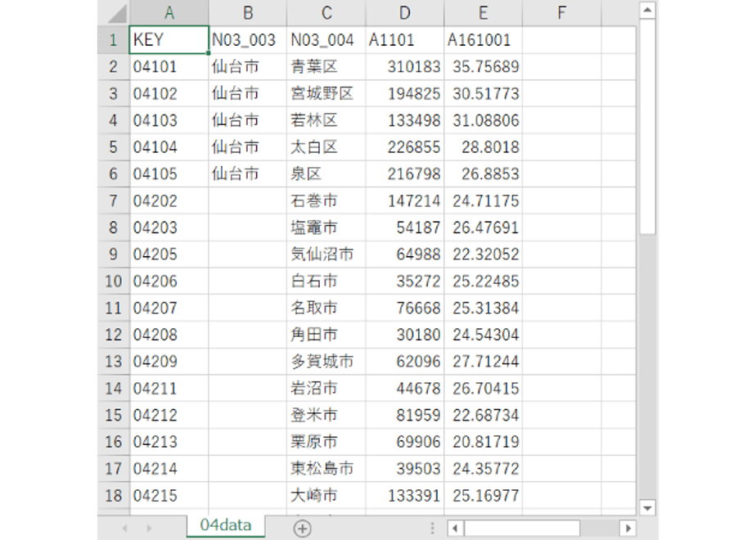This screenshot has height=540, width=756.
Task: Select cell containing 20.81719
Action: [483, 442]
